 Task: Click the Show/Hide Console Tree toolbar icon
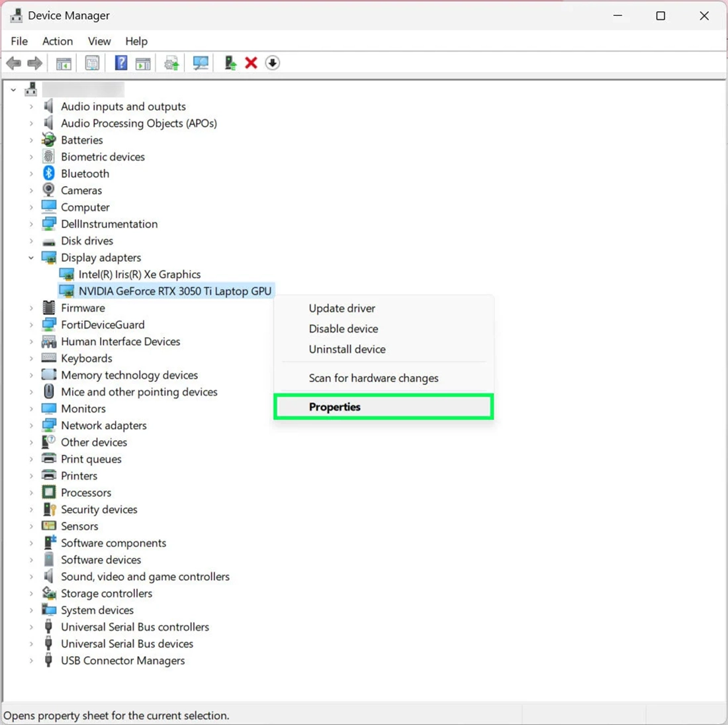click(64, 62)
